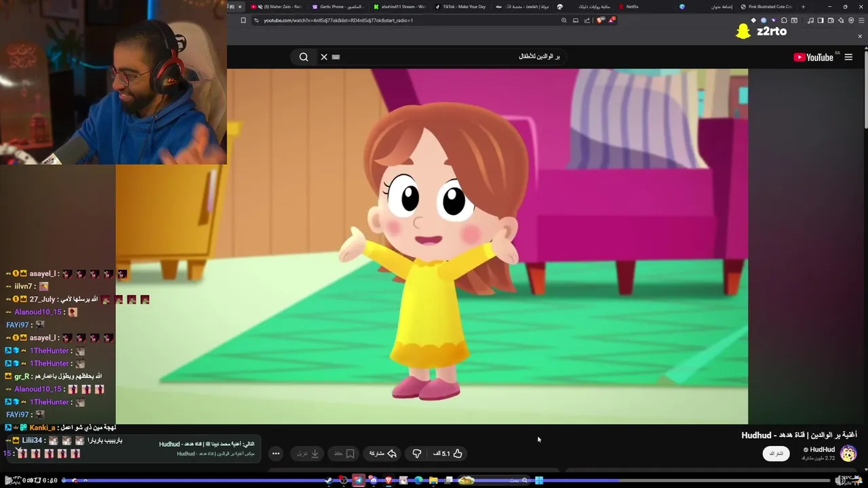Switch to Pink Illustrated Cute tab

pyautogui.click(x=766, y=7)
